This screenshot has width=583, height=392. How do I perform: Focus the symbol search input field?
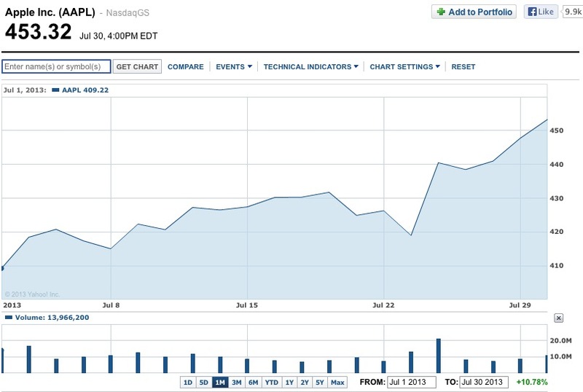(56, 66)
